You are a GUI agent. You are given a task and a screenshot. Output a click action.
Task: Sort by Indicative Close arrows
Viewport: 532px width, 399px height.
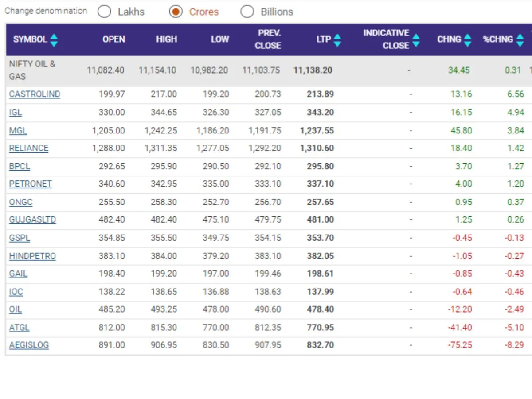tap(416, 40)
